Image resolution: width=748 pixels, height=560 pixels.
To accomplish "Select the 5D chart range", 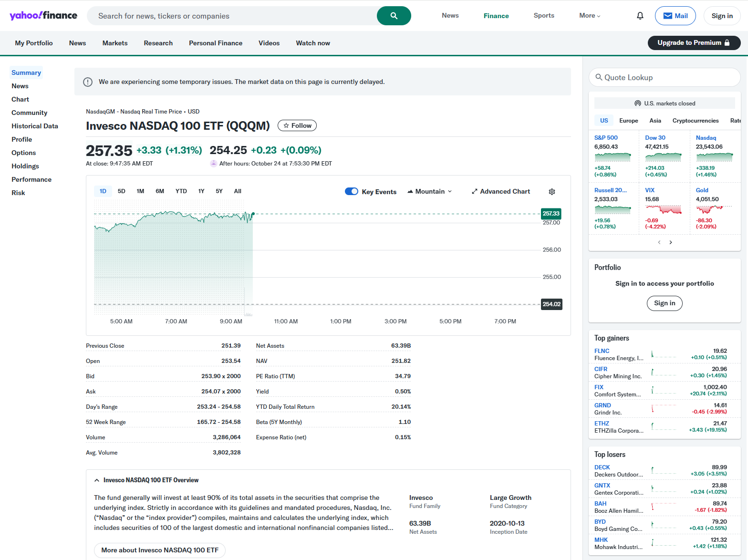I will coord(122,191).
